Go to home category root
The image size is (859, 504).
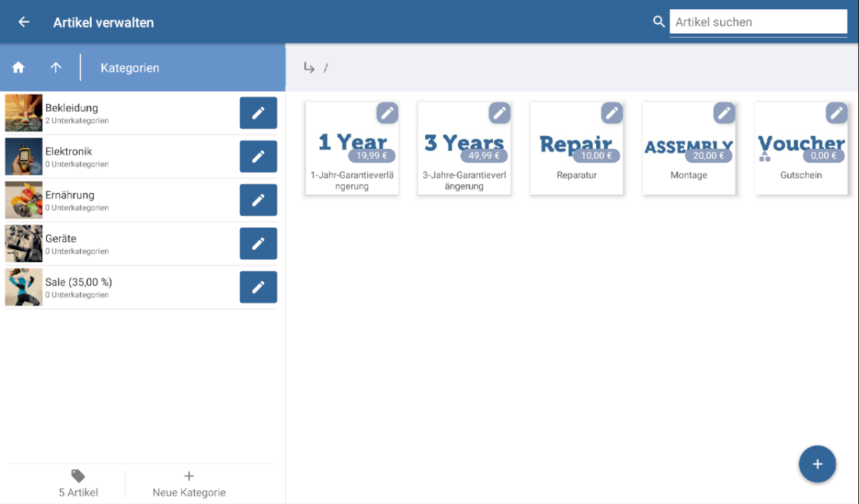(x=19, y=68)
